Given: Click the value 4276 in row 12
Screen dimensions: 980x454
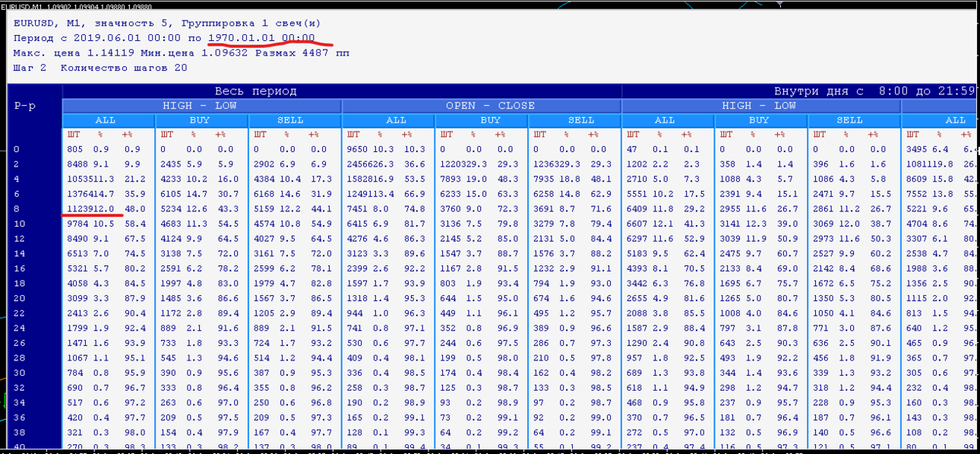Looking at the screenshot, I should point(358,239).
